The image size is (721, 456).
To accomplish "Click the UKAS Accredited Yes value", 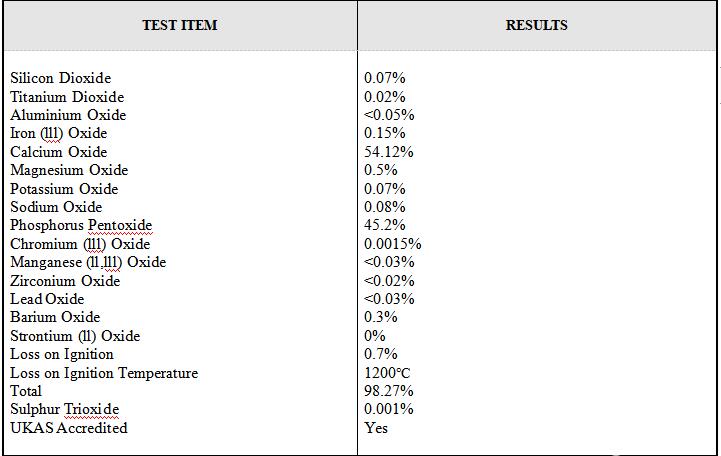I will tap(376, 428).
